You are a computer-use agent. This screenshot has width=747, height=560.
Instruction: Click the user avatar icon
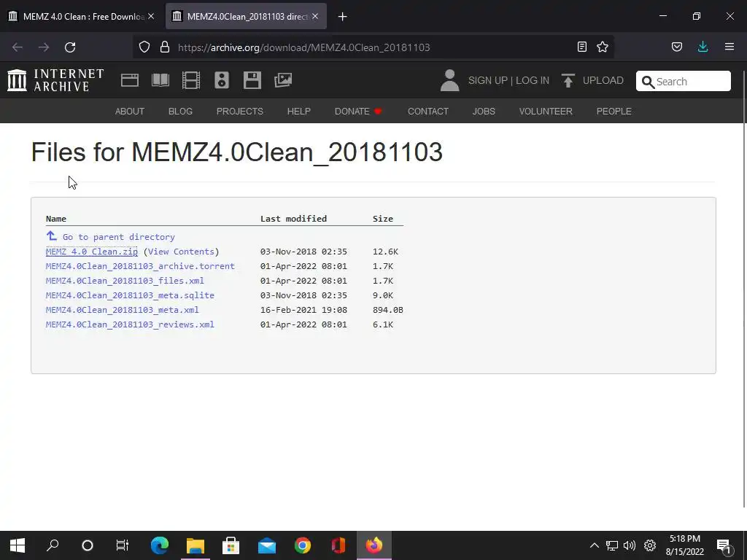[x=449, y=80]
